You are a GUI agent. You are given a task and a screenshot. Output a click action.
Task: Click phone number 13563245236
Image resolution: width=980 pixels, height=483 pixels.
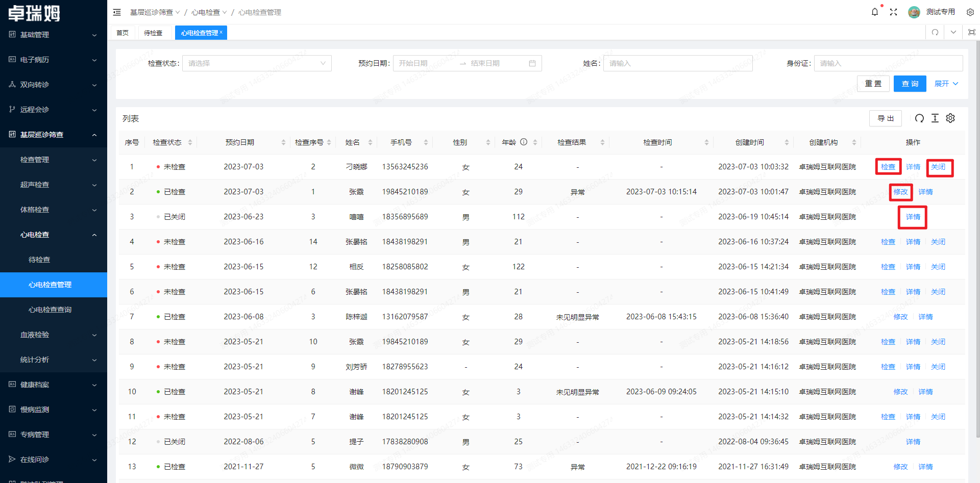pyautogui.click(x=405, y=167)
